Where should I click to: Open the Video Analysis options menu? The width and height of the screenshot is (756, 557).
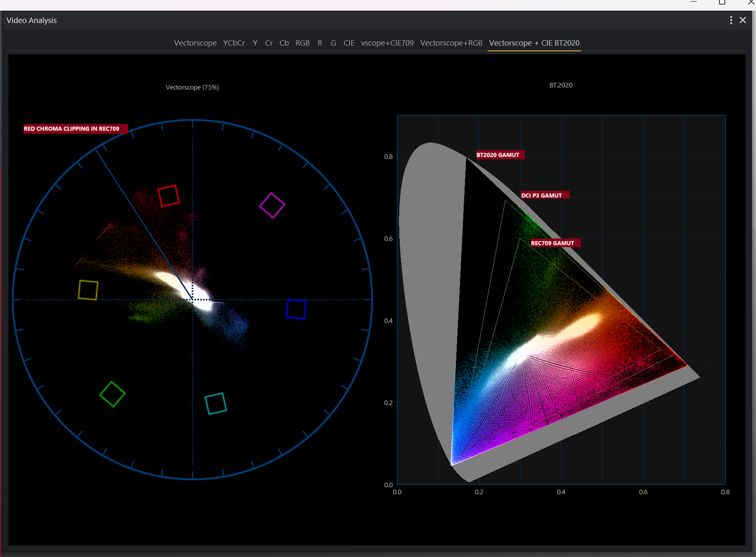731,20
